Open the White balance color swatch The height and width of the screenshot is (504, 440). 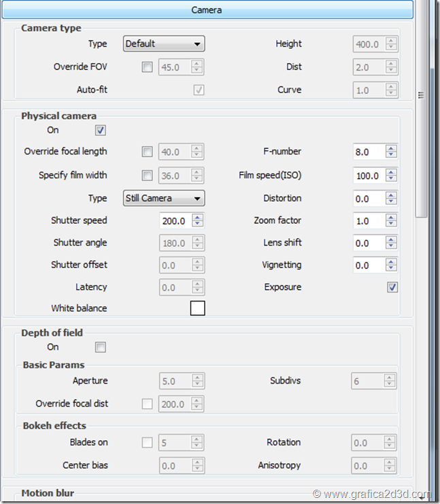[197, 308]
